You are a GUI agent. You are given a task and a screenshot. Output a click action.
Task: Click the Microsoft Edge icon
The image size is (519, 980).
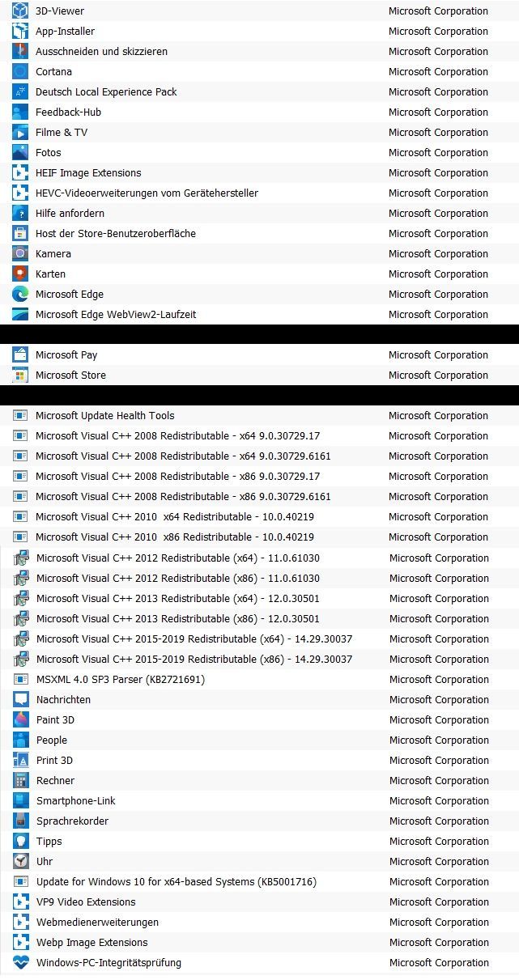pos(20,294)
